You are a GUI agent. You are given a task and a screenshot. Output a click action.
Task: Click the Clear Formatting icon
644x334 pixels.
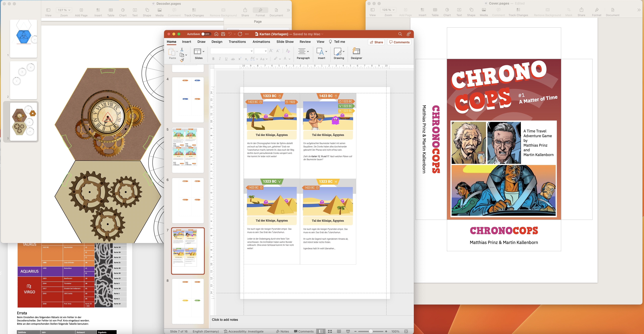288,51
